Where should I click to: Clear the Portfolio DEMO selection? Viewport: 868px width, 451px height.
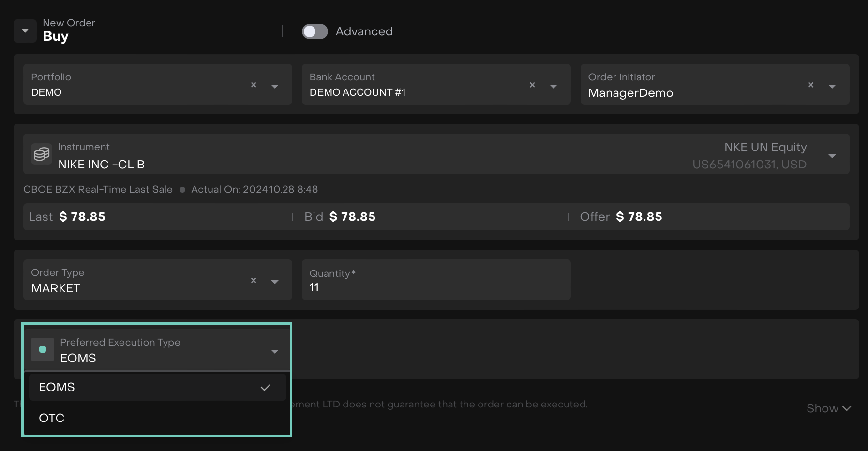(x=254, y=85)
